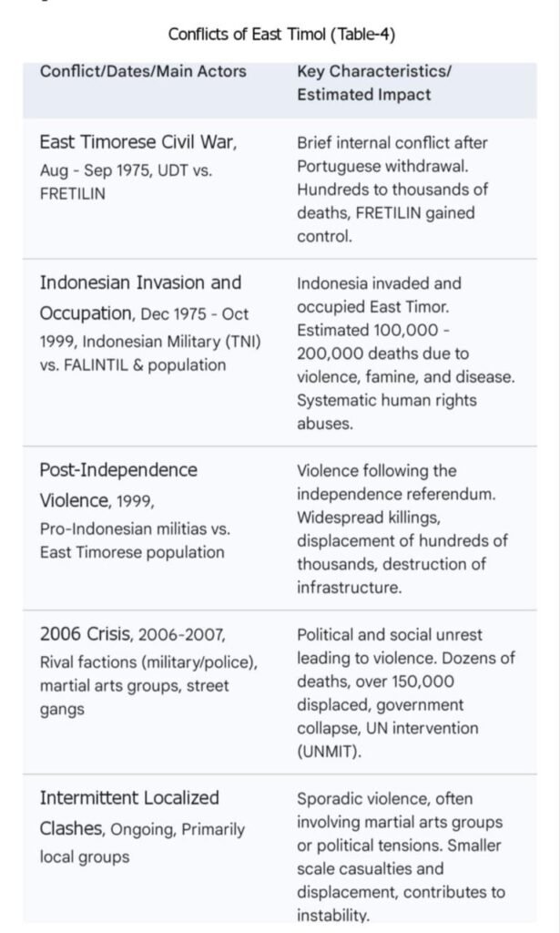Click the "Sporadic violence, often" description line
Screen dimensions: 560x933
coord(384,799)
